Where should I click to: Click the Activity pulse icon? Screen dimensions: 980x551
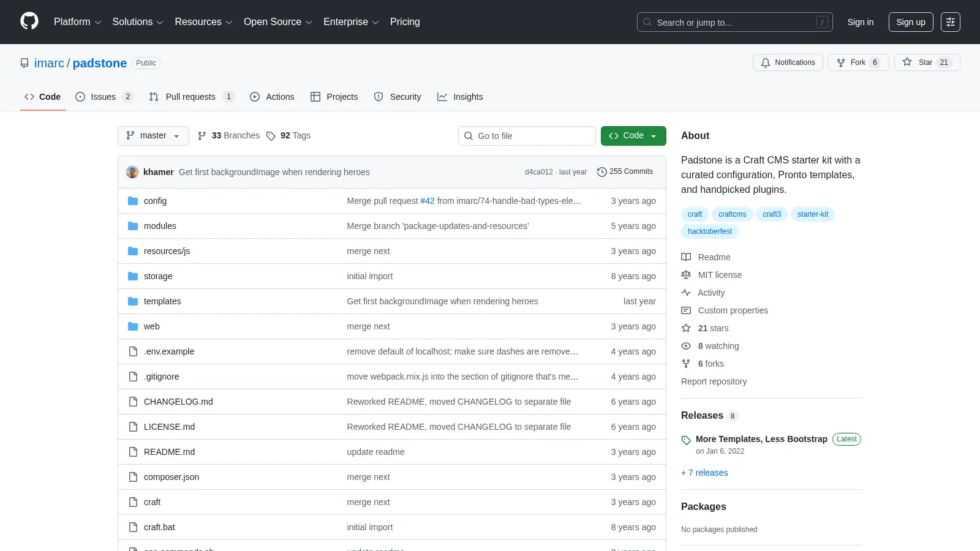coord(686,293)
